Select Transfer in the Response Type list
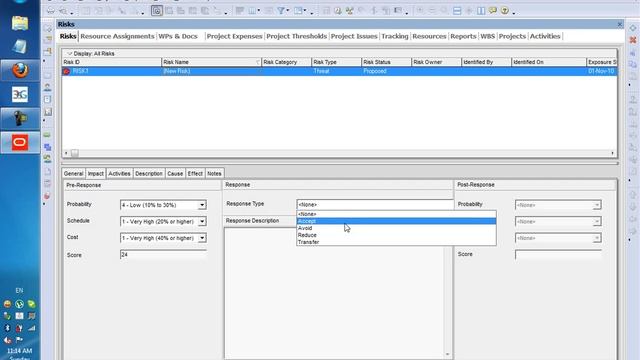Viewport: 640px width, 360px height. click(396, 242)
